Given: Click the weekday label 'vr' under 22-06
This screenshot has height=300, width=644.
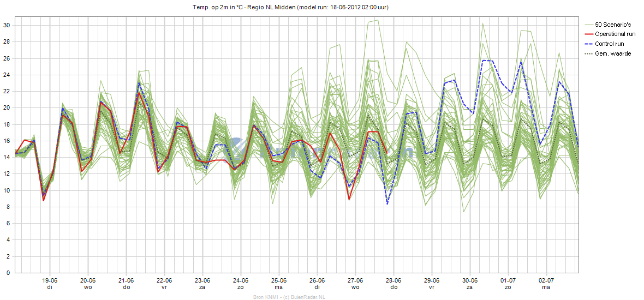Looking at the screenshot, I should [x=164, y=287].
